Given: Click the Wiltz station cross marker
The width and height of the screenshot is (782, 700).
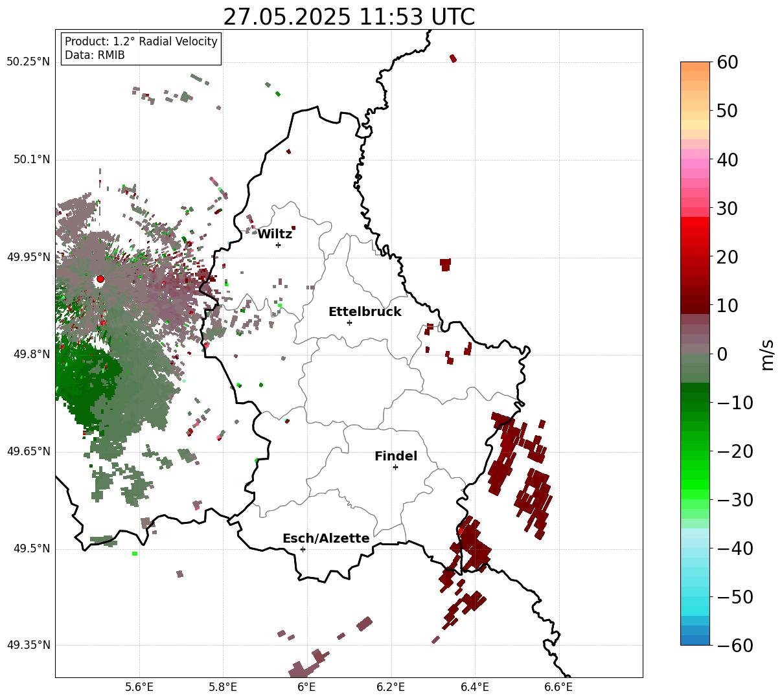Looking at the screenshot, I should point(278,245).
